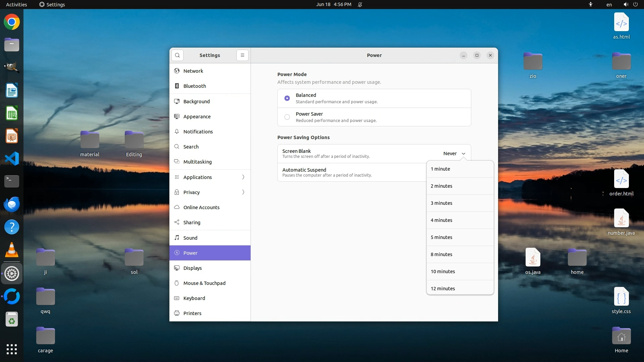Screen dimensions: 644x362
Task: Launch Thunderbird mail from dock
Action: [12, 204]
